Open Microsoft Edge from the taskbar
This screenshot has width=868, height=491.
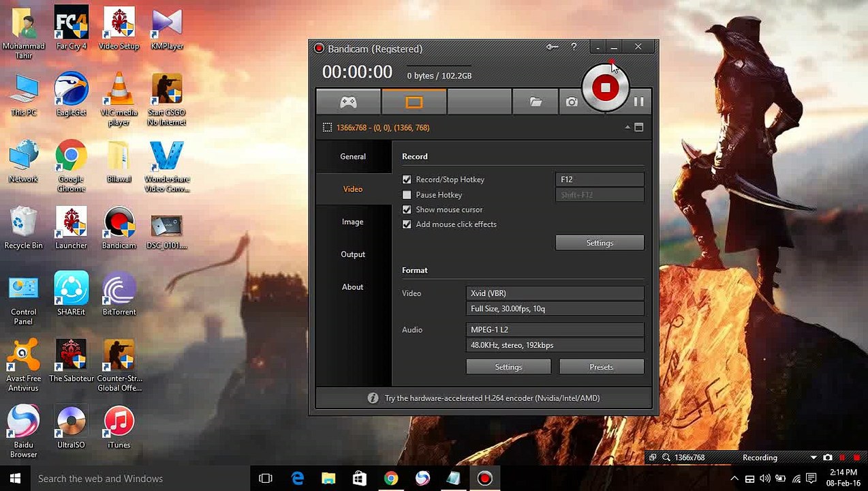(x=298, y=479)
